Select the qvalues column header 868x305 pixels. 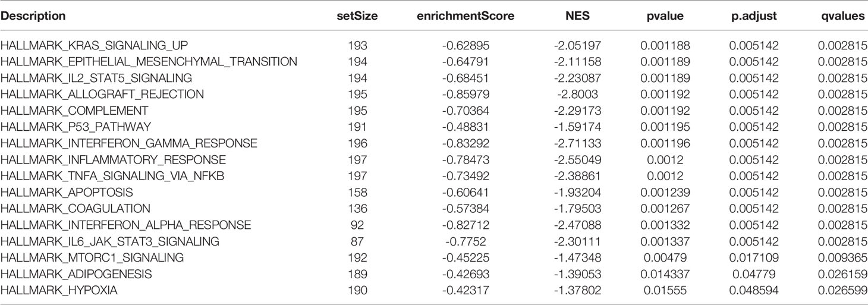click(844, 17)
